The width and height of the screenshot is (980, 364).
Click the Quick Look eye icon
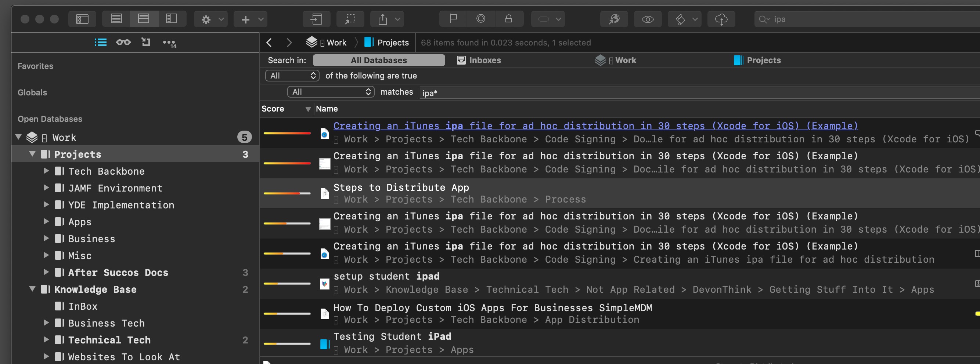[x=648, y=19]
